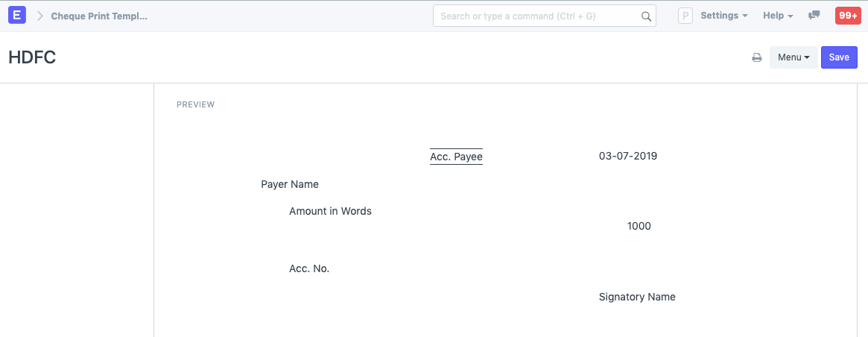Click the search magnifier icon
This screenshot has height=337, width=868.
[x=646, y=16]
